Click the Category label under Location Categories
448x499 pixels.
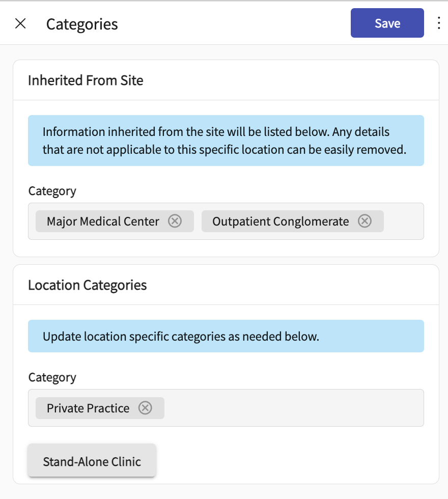[52, 377]
